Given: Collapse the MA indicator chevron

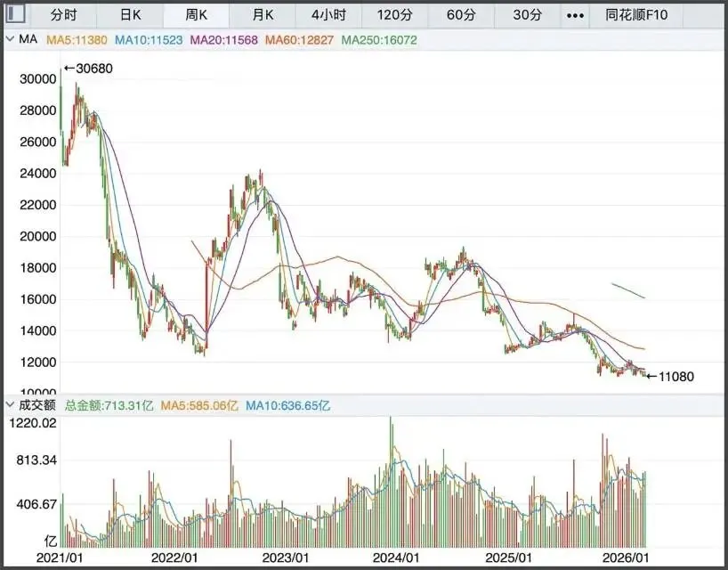Looking at the screenshot, I should click(10, 39).
